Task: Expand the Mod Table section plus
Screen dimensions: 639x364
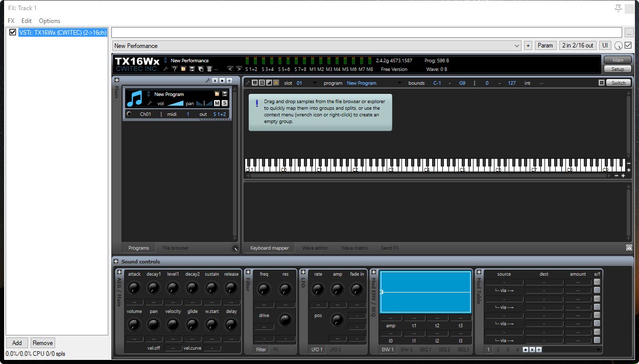Action: (479, 272)
